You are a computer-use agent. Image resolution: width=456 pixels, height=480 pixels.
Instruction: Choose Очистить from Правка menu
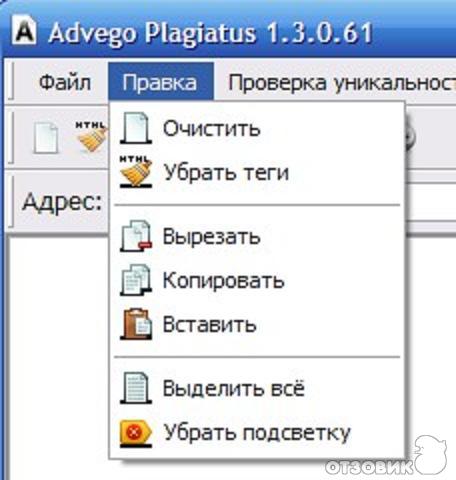(257, 128)
